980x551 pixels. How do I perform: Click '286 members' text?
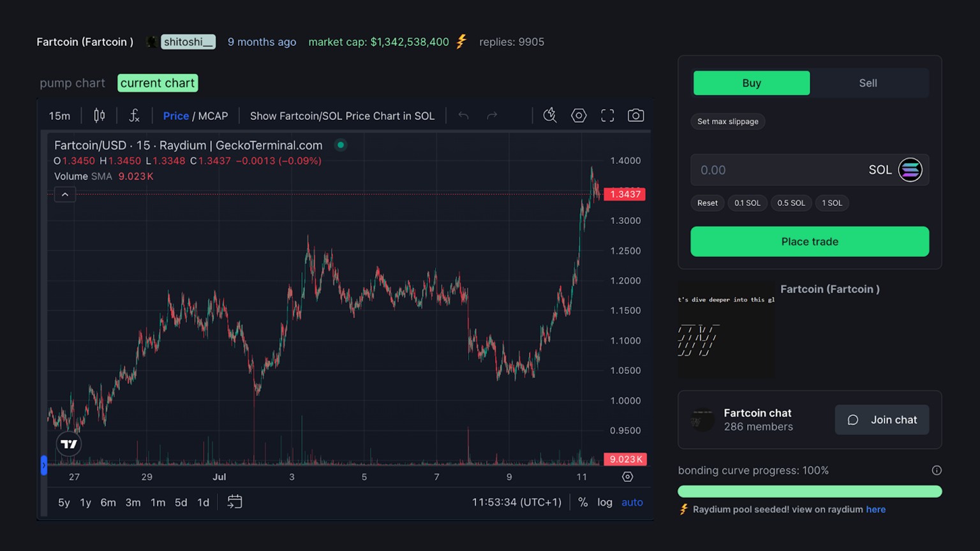[x=759, y=427]
